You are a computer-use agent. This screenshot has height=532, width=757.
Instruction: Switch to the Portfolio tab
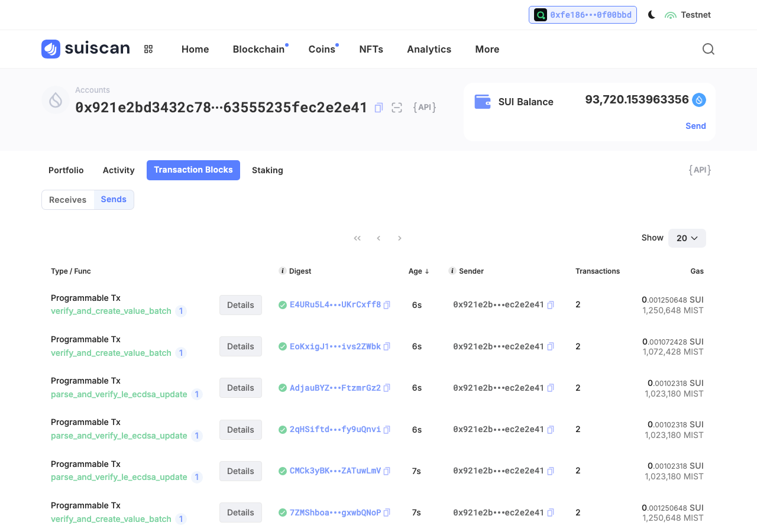pos(66,170)
